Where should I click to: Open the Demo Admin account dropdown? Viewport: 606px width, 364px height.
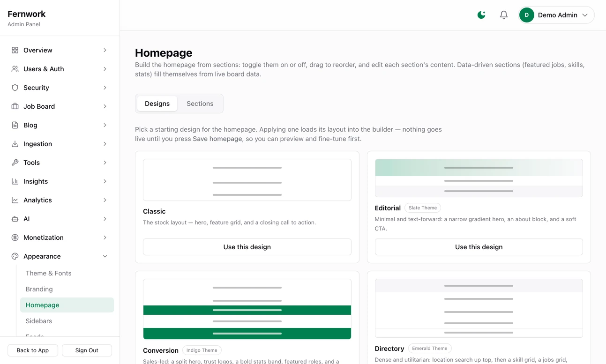[556, 15]
